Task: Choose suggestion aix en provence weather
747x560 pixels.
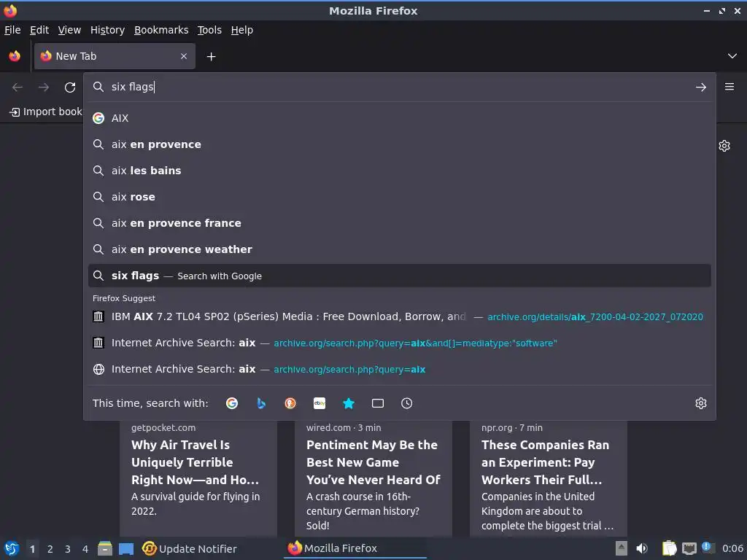Action: (399, 249)
